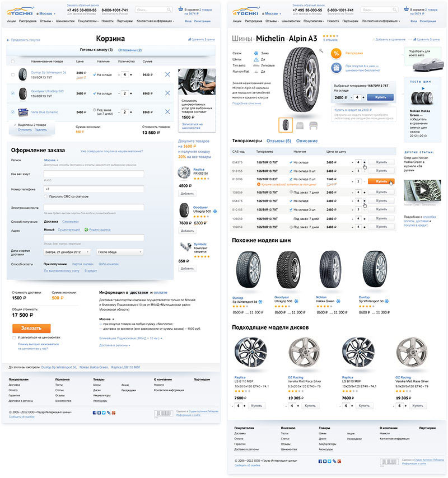Select the second thumbnail below the Michelin tire image
This screenshot has width=448, height=478.
coord(300,125)
